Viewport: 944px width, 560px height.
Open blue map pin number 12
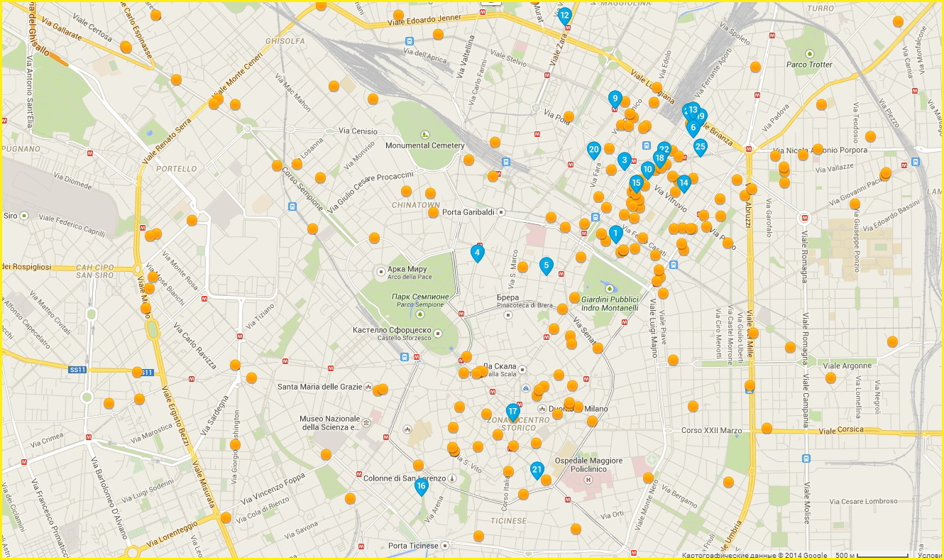(x=565, y=16)
